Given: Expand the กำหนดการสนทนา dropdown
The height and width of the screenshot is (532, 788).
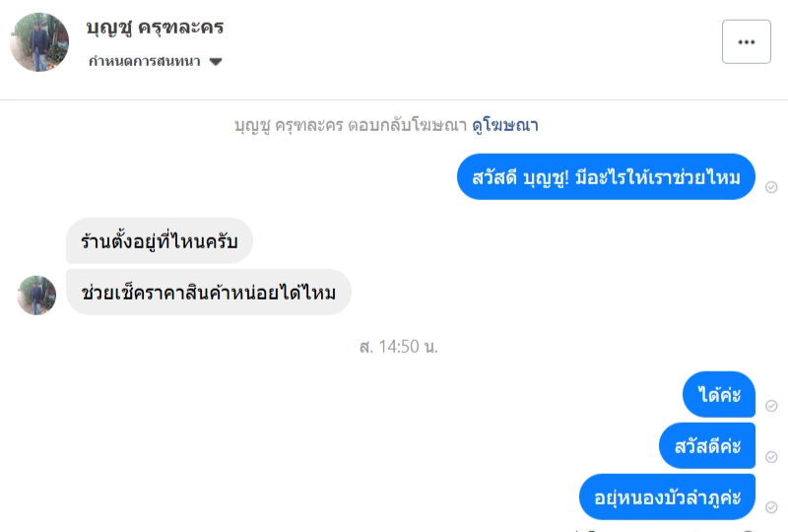Looking at the screenshot, I should pos(144,61).
